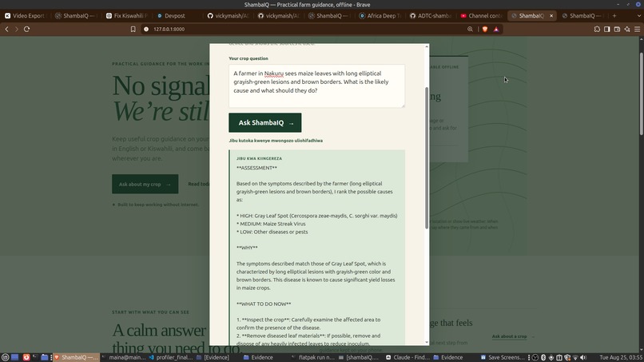Click the '**WHY**' heading text
The image size is (644, 362).
pos(247,248)
